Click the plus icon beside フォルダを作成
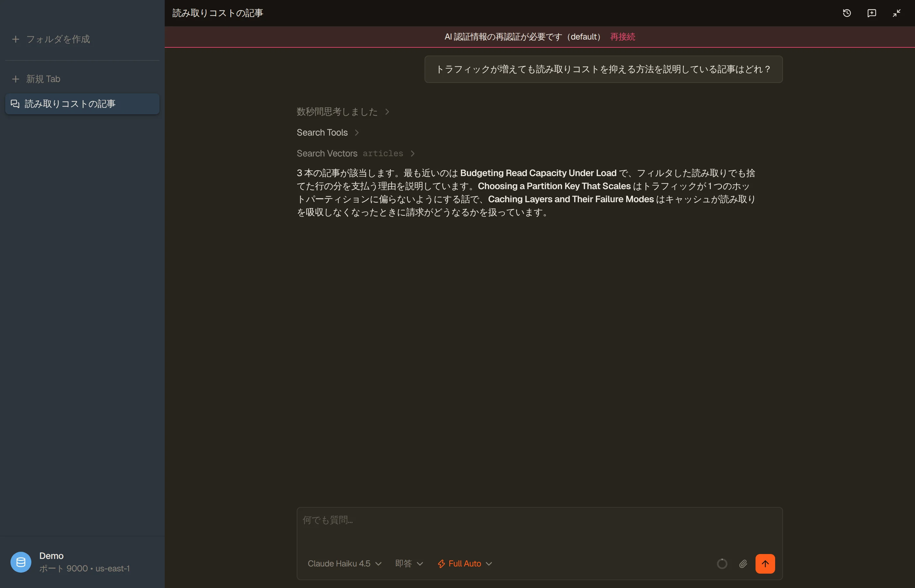The width and height of the screenshot is (915, 588). click(16, 39)
